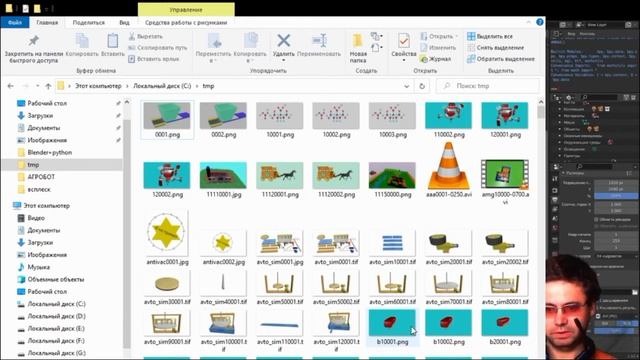
Task: Click the navigation pane scrollbar up arrow
Action: [127, 102]
